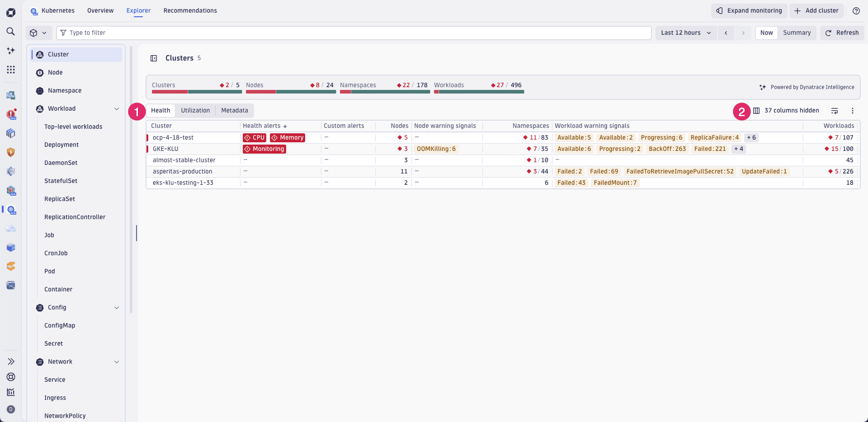Click the AI sparkles icon in the sidebar
868x422 pixels.
click(x=11, y=51)
